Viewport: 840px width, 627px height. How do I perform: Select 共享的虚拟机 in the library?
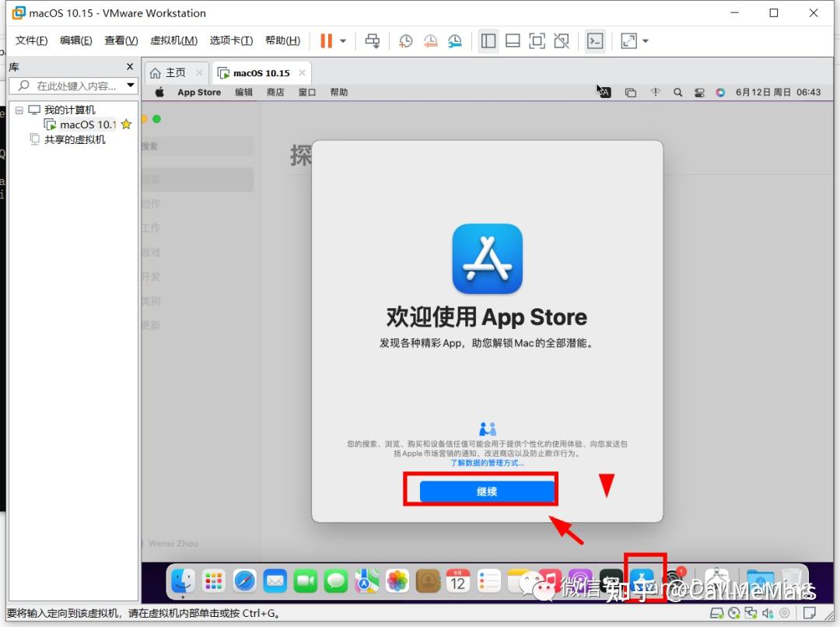[74, 139]
